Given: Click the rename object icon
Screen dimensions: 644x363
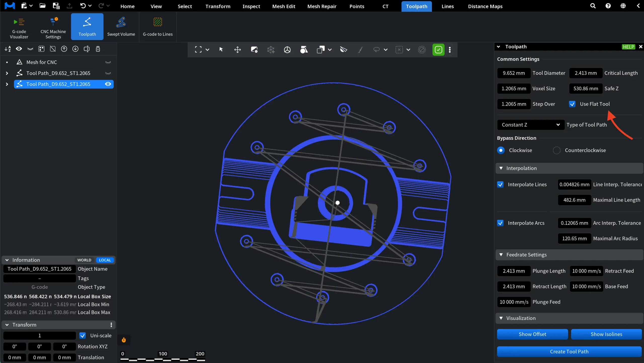Looking at the screenshot, I should (x=87, y=49).
